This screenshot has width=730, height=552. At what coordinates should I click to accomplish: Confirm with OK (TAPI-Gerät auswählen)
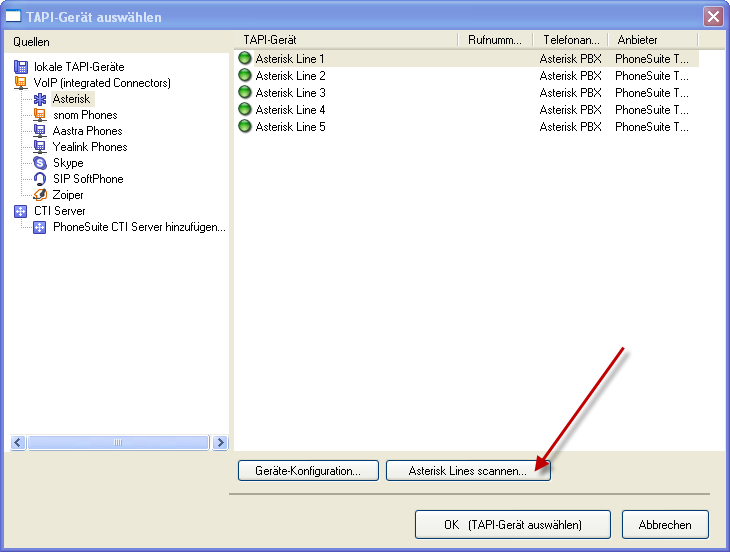[x=513, y=524]
